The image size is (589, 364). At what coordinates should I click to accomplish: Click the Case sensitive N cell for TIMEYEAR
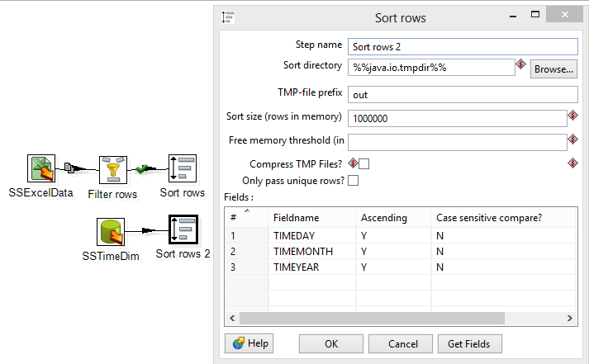coord(503,267)
